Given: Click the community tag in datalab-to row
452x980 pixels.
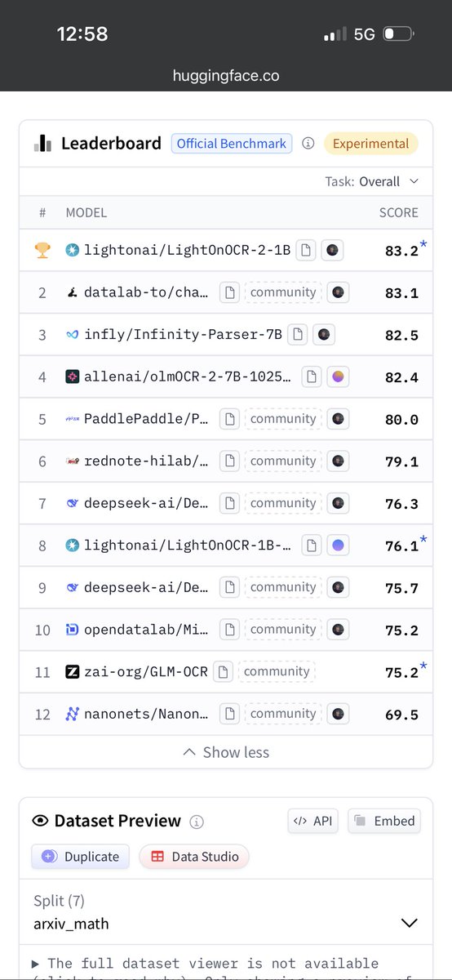Looking at the screenshot, I should point(283,292).
